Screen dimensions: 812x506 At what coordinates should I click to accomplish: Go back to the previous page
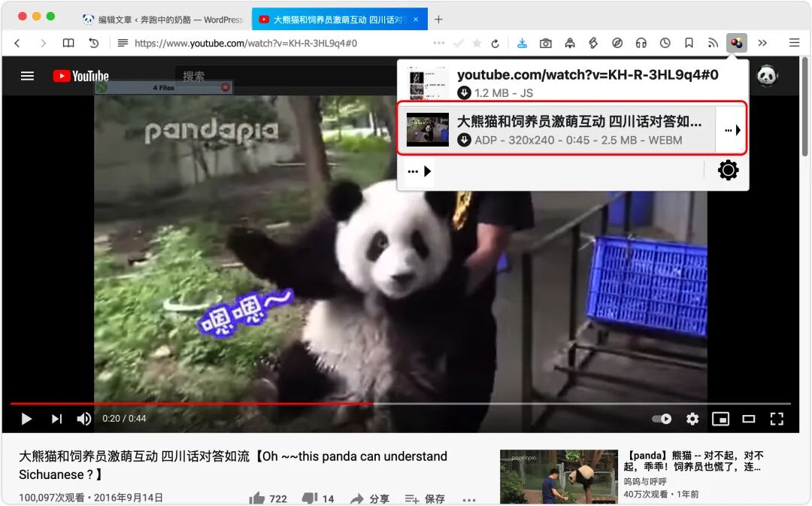[x=17, y=43]
